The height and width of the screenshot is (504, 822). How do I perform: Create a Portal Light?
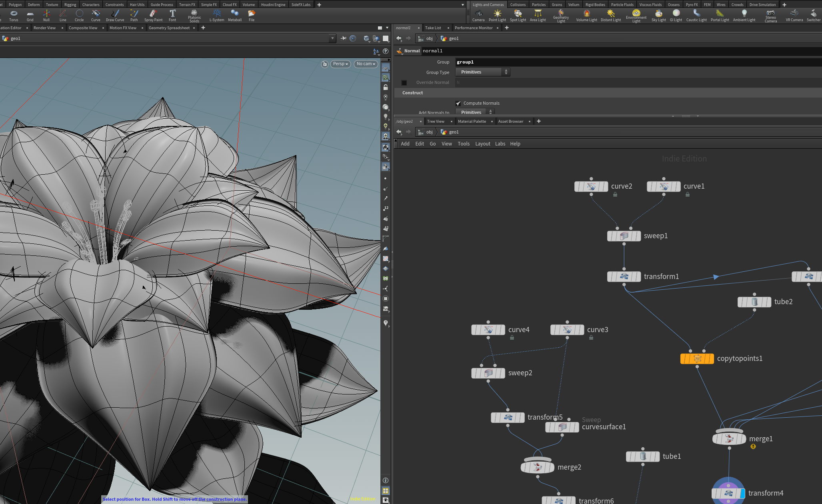point(720,16)
